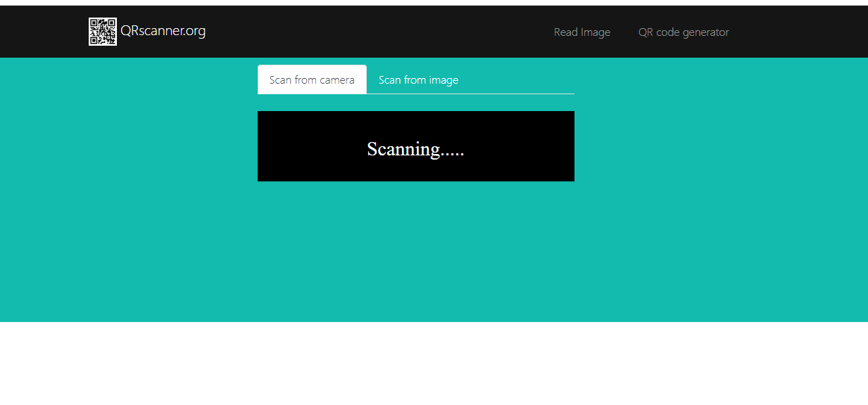This screenshot has height=405, width=868.
Task: Open Read Image from the navigation bar
Action: click(581, 32)
